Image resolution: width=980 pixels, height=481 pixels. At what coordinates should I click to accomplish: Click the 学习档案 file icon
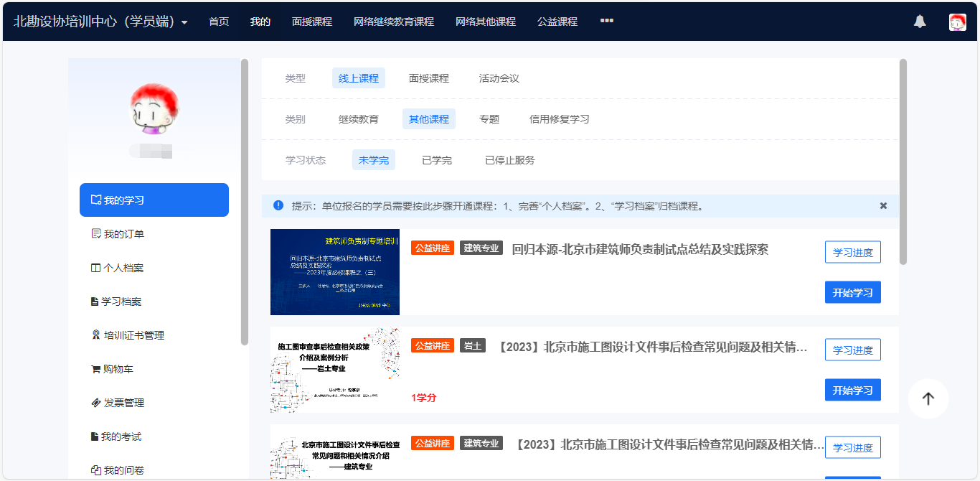[95, 302]
